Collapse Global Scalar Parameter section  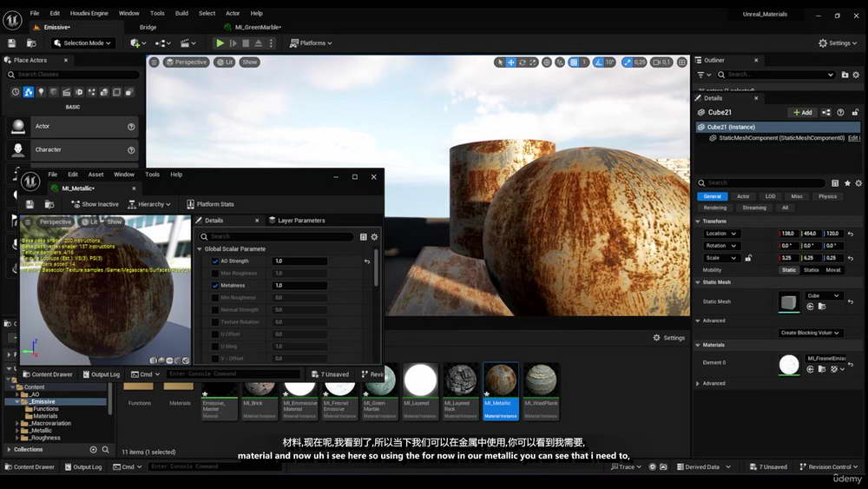point(200,249)
